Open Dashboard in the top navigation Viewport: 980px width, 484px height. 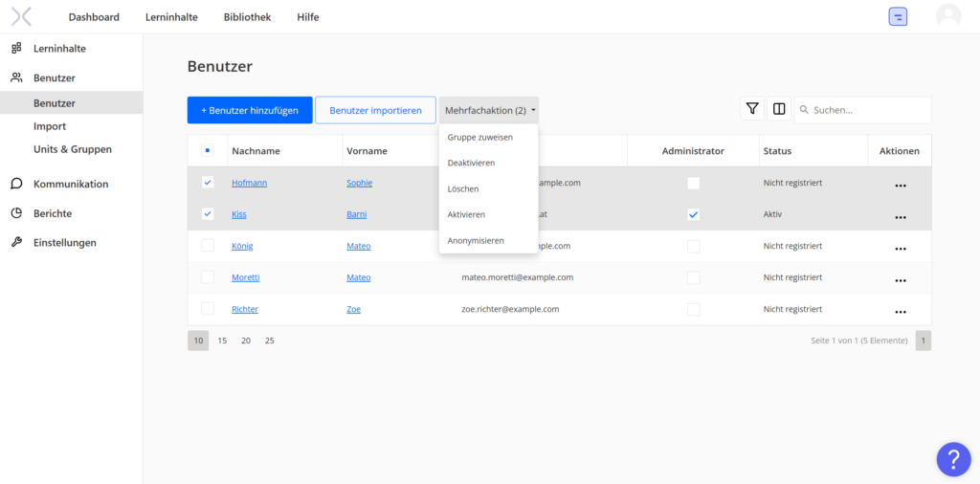tap(94, 17)
